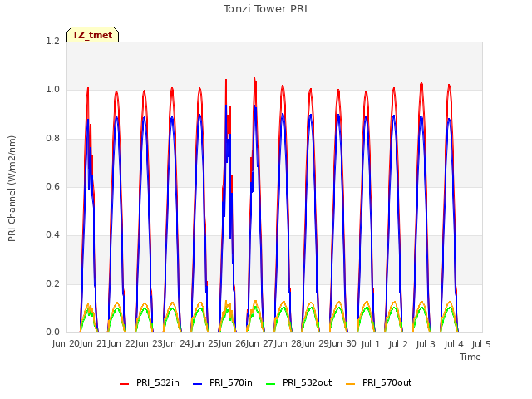Click the 1.2 y-axis tick label
The image size is (532, 399).
coord(52,41)
